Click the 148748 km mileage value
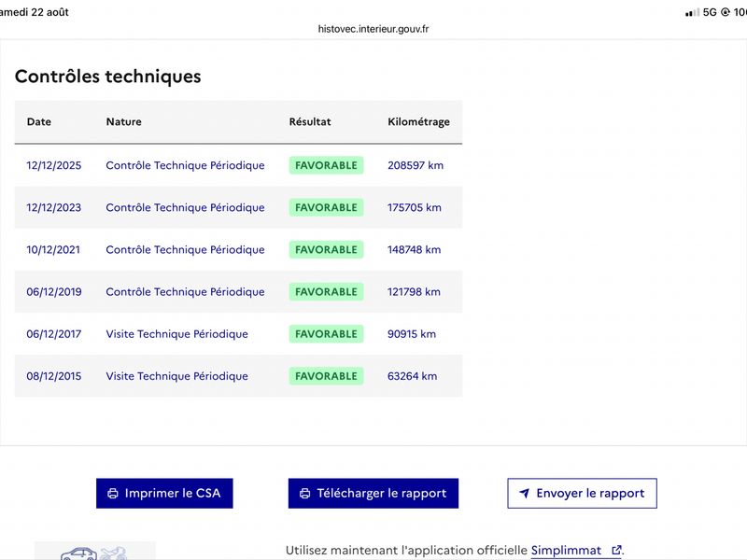Screen dimensions: 747x560 click(414, 249)
